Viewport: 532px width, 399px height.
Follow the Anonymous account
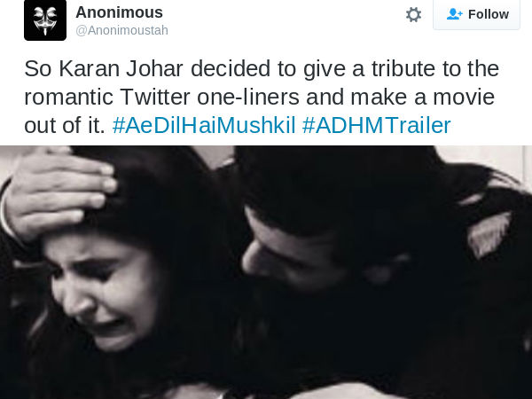(x=476, y=14)
